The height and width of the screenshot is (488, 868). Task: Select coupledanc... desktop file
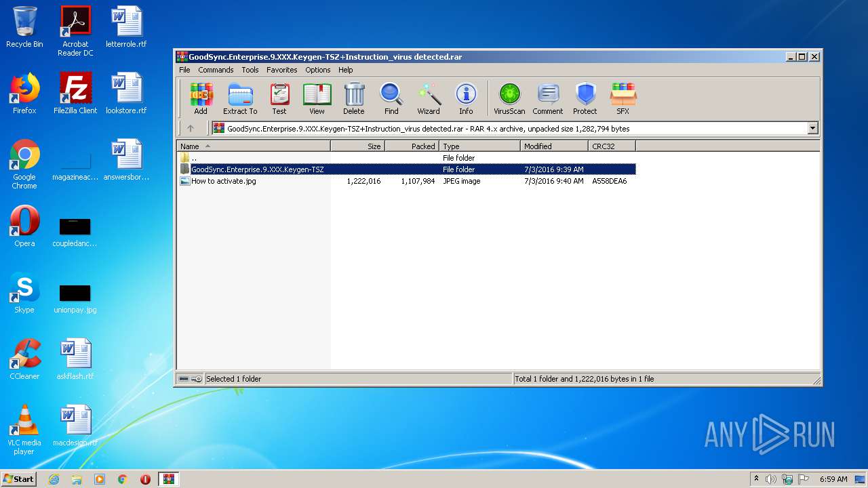[x=75, y=231]
